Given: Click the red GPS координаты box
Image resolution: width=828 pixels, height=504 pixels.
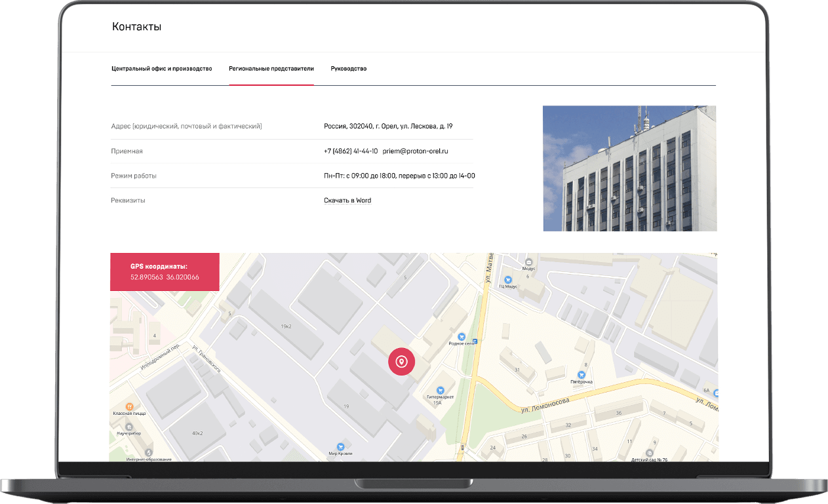Looking at the screenshot, I should coord(165,272).
